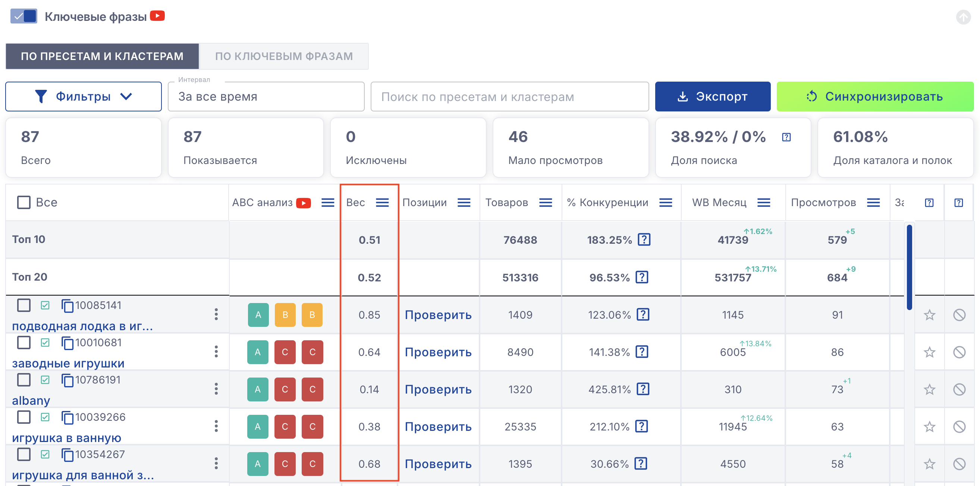Viewport: 980px width, 486px height.
Task: Copy phrase ID 10786191 with copy icon
Action: click(x=67, y=380)
